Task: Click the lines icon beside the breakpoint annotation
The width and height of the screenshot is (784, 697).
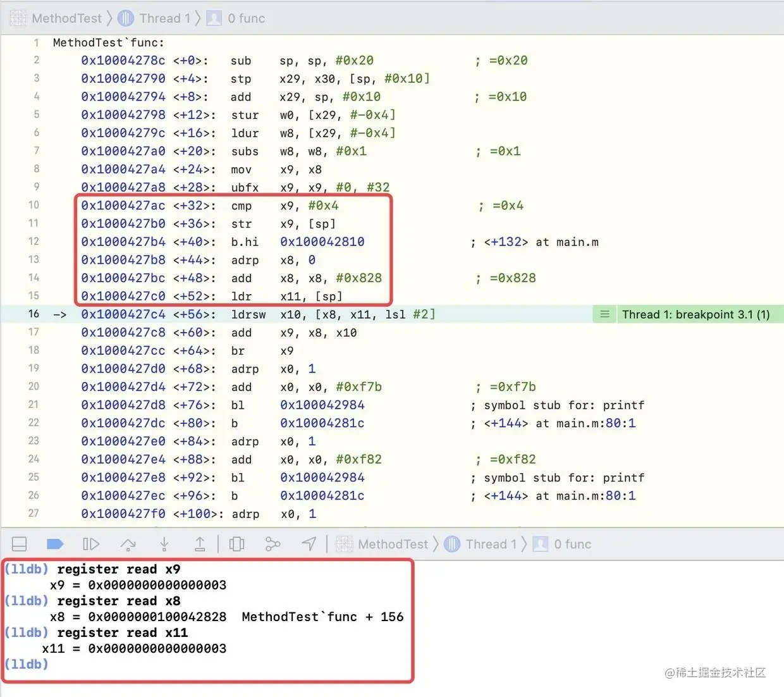Action: [x=605, y=314]
